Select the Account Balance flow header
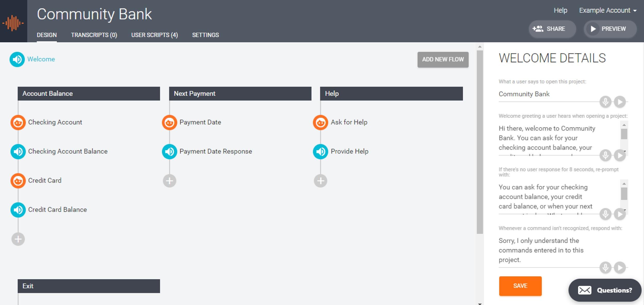The width and height of the screenshot is (644, 305). (x=89, y=94)
